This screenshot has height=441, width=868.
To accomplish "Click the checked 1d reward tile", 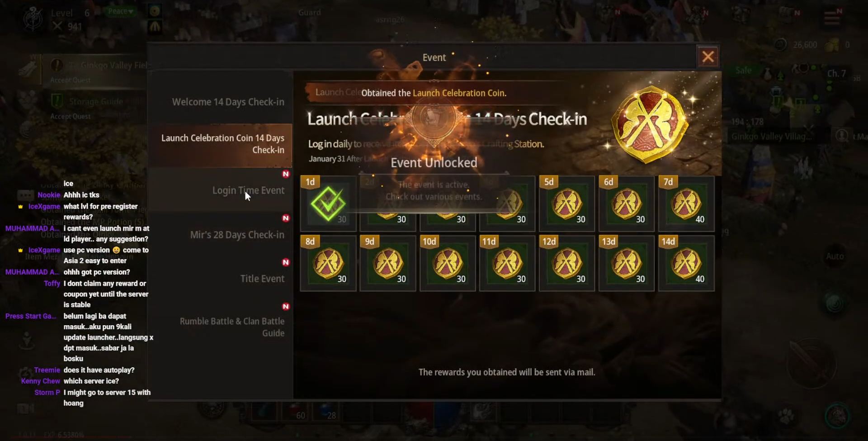I will (x=328, y=204).
